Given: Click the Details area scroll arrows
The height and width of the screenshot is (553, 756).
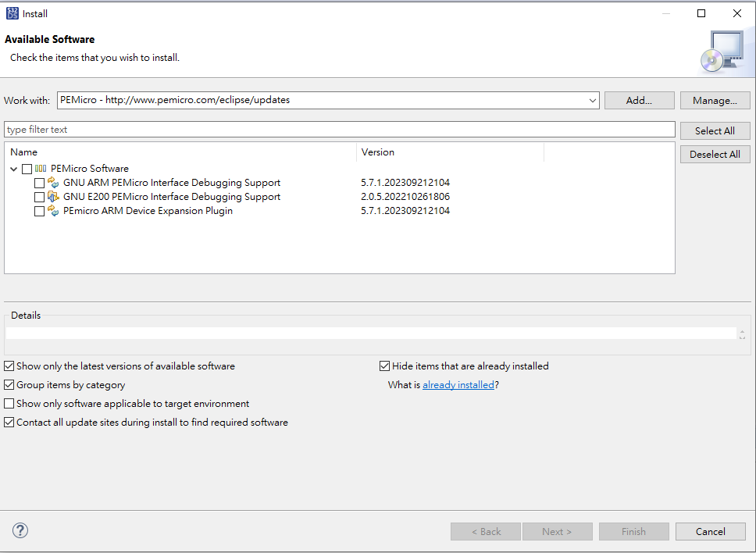Looking at the screenshot, I should [742, 334].
